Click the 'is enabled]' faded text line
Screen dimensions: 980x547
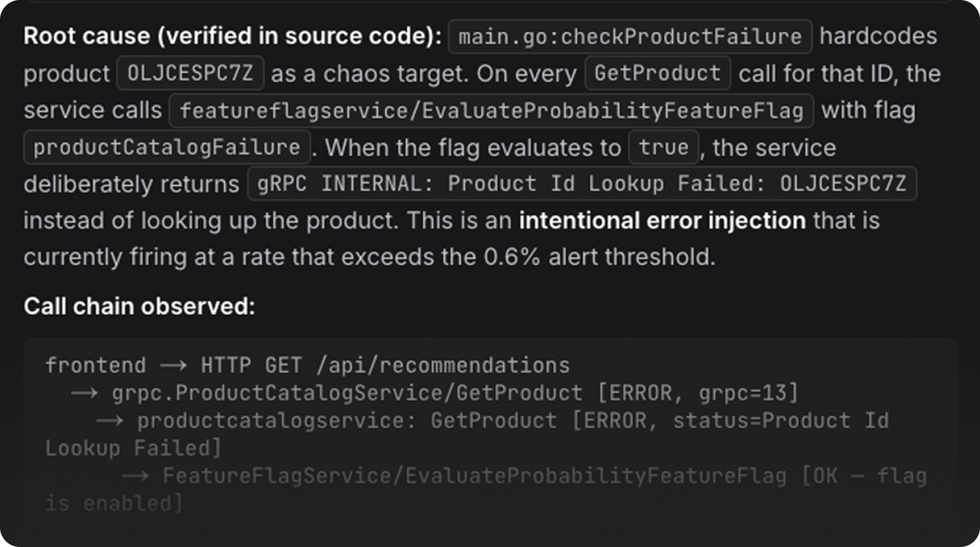click(114, 503)
